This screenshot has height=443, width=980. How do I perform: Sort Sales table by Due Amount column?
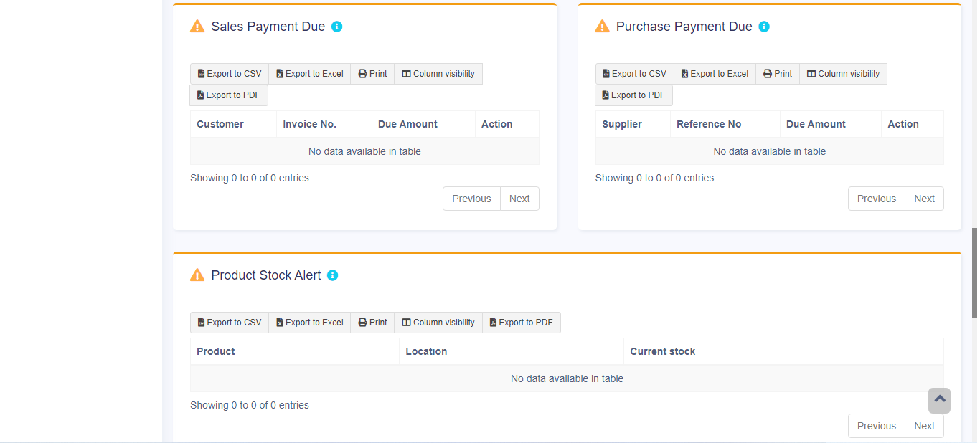tap(407, 124)
